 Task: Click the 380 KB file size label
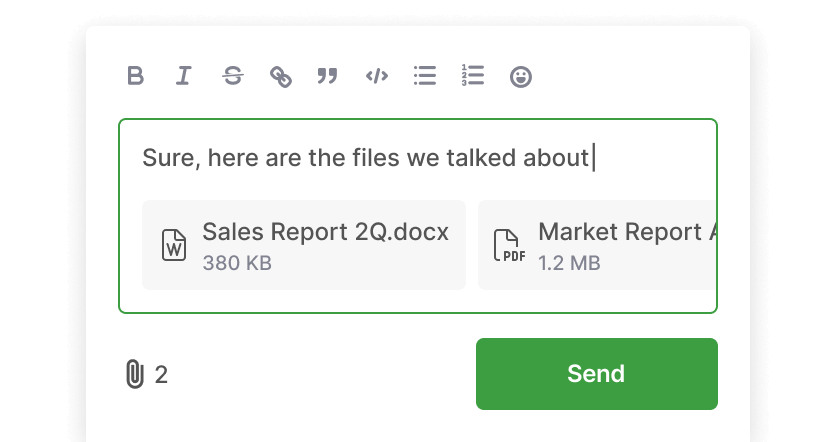pyautogui.click(x=237, y=264)
